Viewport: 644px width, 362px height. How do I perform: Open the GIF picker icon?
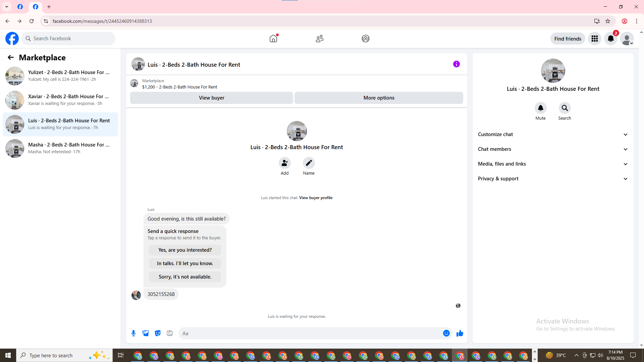pyautogui.click(x=170, y=333)
